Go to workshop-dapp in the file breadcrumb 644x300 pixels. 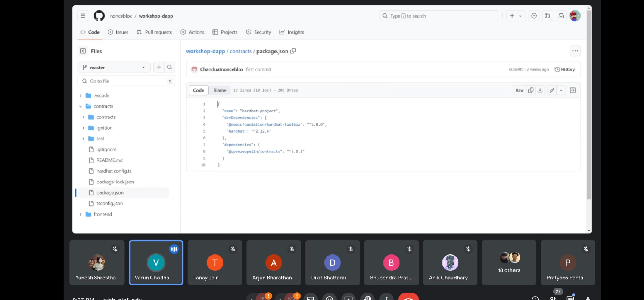(x=205, y=51)
